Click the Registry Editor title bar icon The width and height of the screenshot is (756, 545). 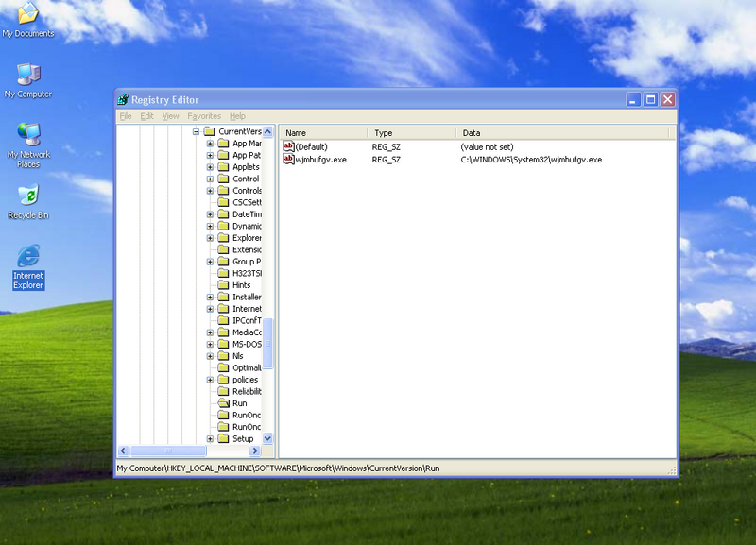(x=124, y=100)
